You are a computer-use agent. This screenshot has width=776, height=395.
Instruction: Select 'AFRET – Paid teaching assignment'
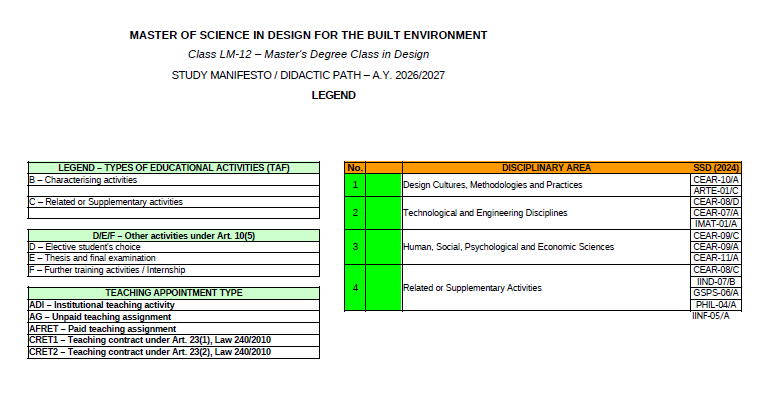174,329
